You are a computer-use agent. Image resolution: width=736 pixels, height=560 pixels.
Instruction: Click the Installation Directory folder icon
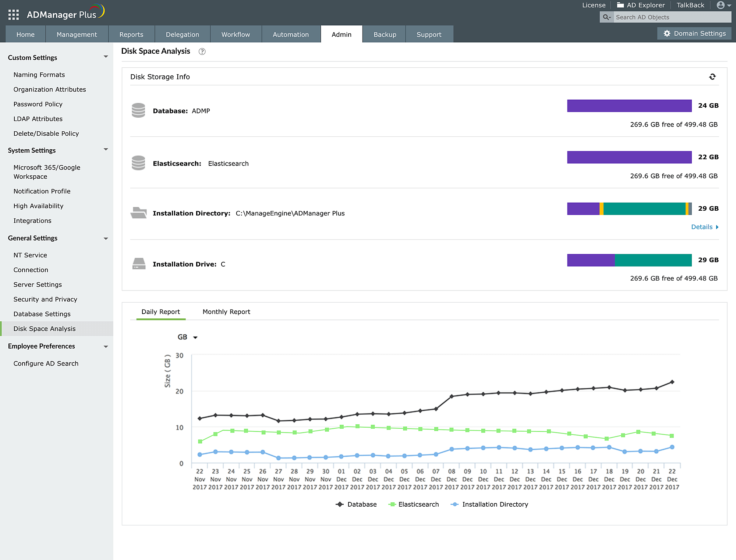pyautogui.click(x=138, y=213)
